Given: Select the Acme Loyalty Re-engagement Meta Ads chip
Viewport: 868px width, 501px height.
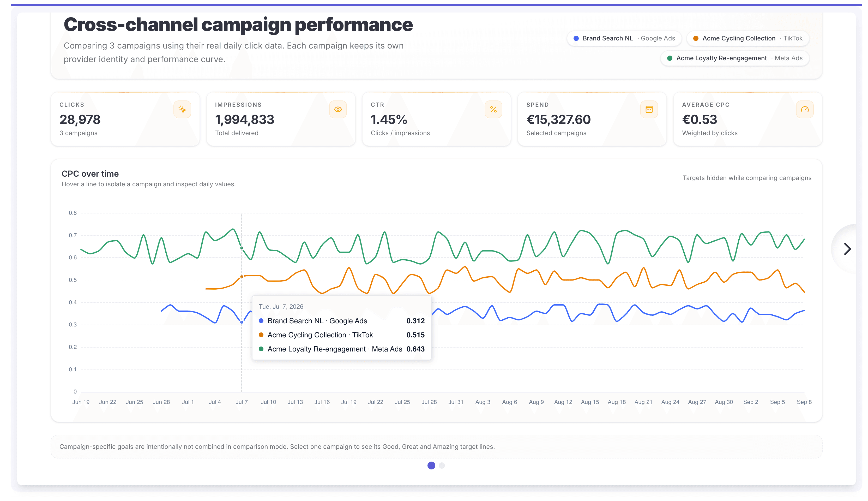Looking at the screenshot, I should pyautogui.click(x=734, y=58).
